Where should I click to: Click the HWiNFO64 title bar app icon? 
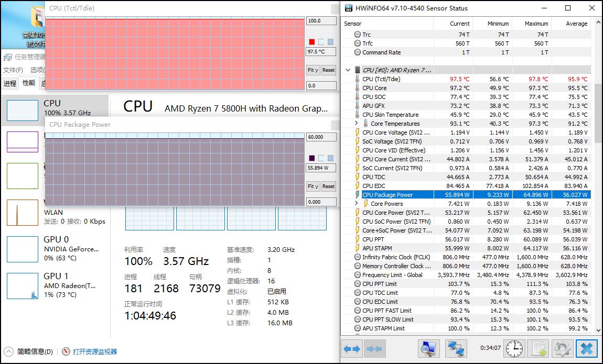[349, 8]
